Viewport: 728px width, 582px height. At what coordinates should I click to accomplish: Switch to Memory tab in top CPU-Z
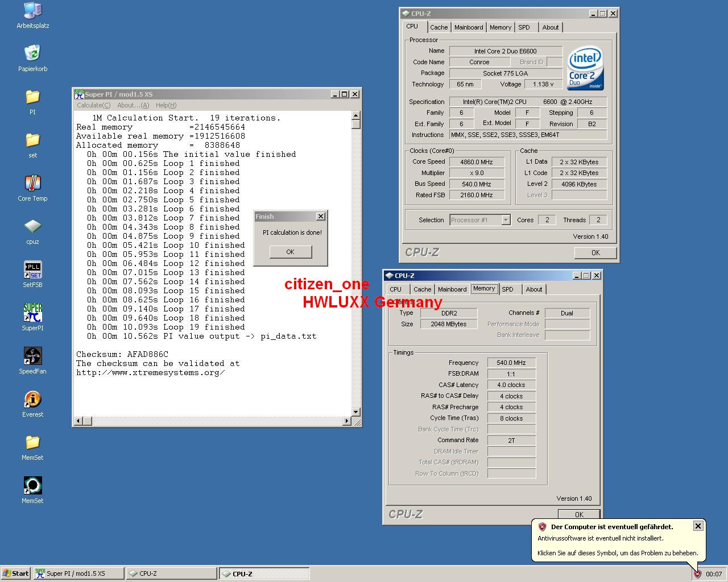pyautogui.click(x=500, y=27)
